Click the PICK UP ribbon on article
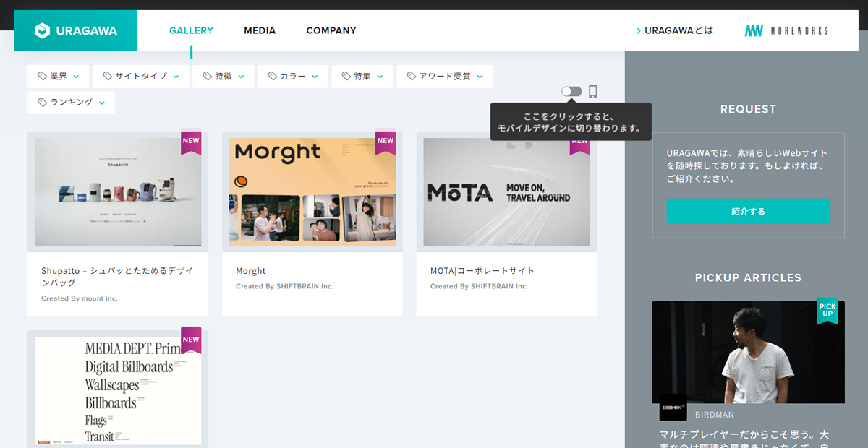Viewport: 868px width, 448px height. (827, 311)
